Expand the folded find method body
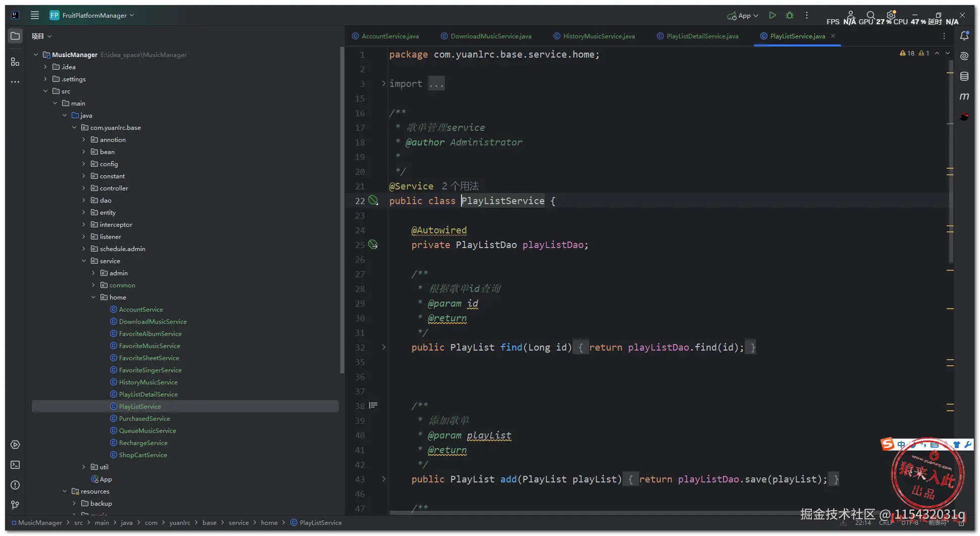Image resolution: width=980 pixels, height=536 pixels. 384,347
